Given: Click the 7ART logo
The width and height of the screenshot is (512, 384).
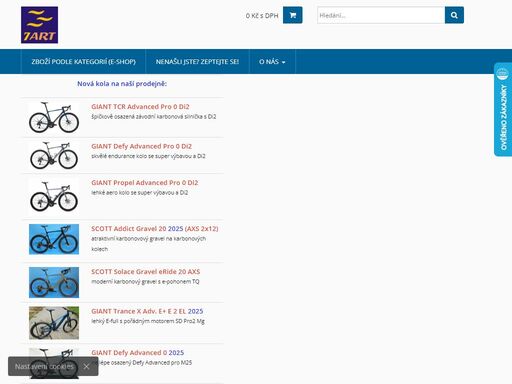Looking at the screenshot, I should (39, 25).
